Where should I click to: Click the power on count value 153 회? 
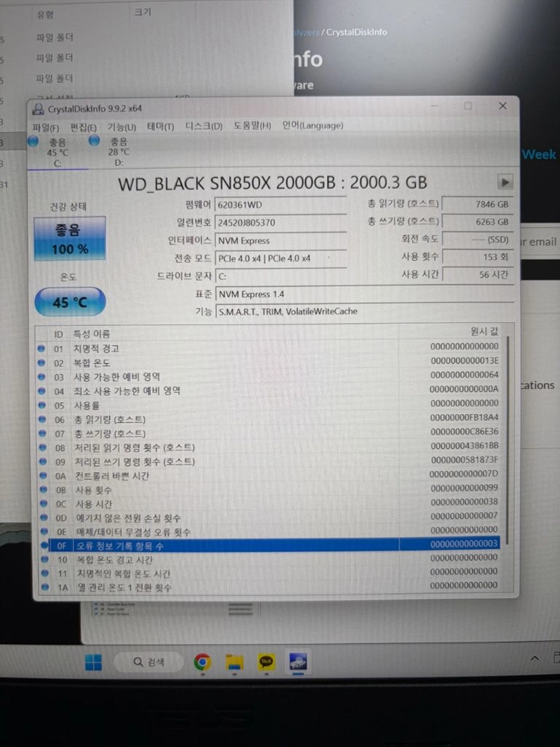[477, 257]
